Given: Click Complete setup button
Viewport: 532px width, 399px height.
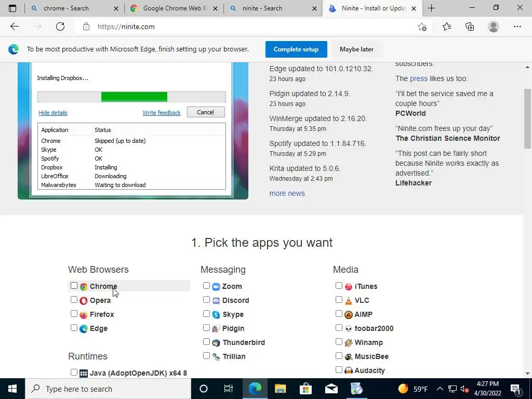Looking at the screenshot, I should (x=296, y=49).
